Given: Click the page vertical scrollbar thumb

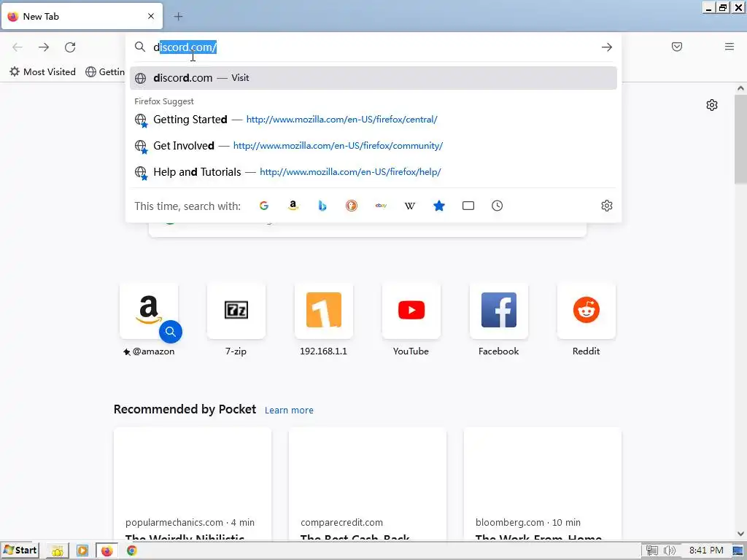Looking at the screenshot, I should pyautogui.click(x=740, y=139).
